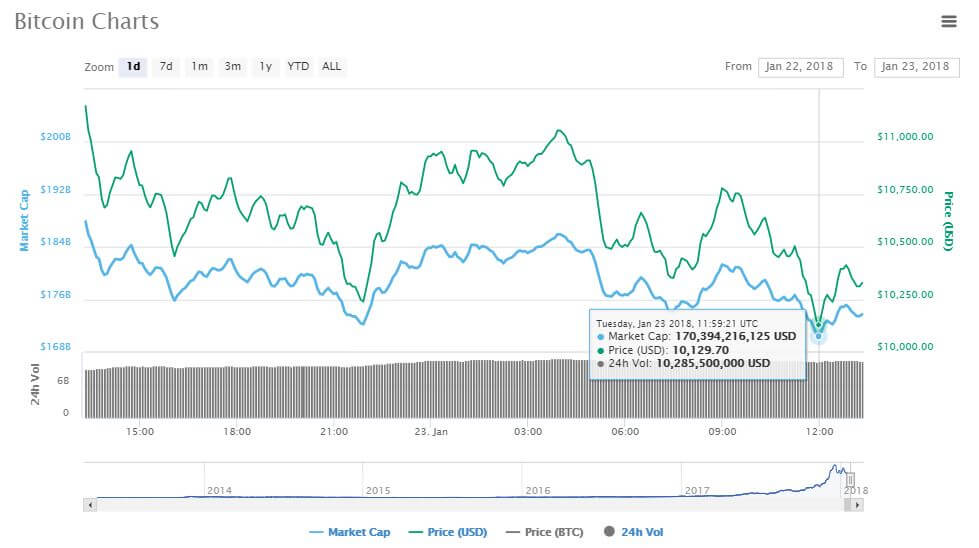Click the navigator scroll right arrow

click(x=858, y=505)
